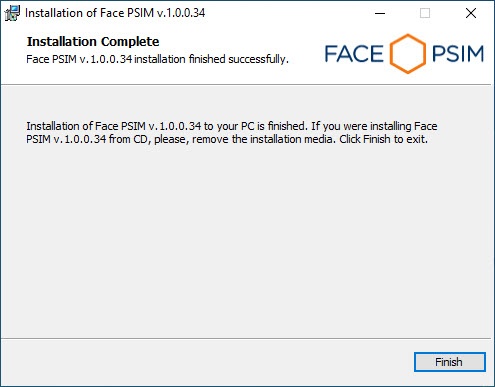Select the Installation Complete heading
The height and width of the screenshot is (387, 495).
(x=93, y=42)
